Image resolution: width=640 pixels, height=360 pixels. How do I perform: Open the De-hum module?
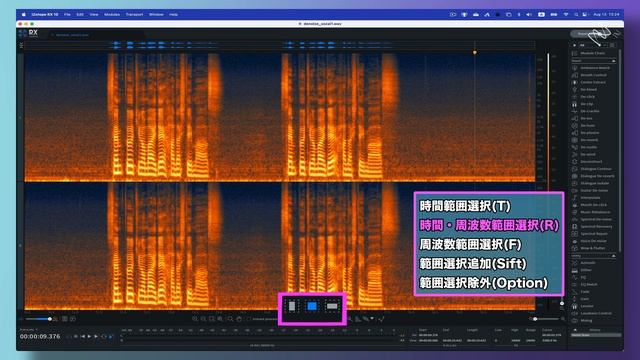click(587, 126)
